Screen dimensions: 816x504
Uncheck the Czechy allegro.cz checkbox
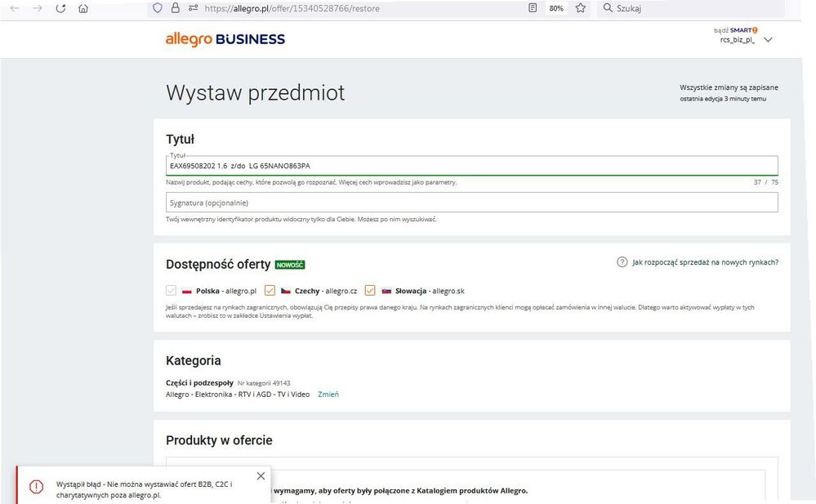tap(270, 291)
